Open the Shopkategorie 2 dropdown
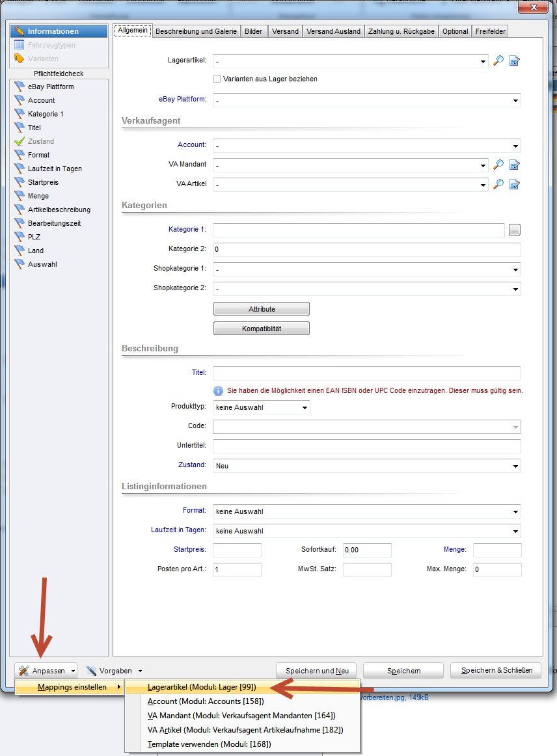Viewport: 557px width, 756px height. (x=515, y=289)
